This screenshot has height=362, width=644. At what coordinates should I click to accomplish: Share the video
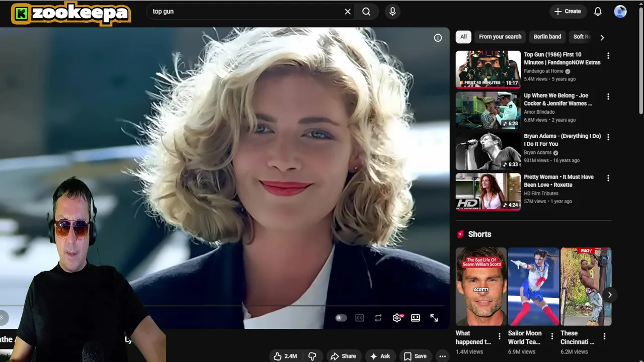[x=343, y=356]
